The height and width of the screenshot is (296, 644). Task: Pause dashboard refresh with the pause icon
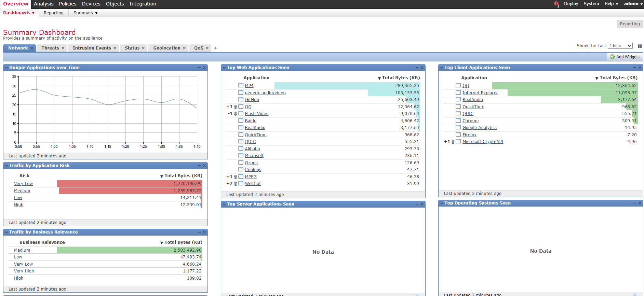(x=640, y=46)
